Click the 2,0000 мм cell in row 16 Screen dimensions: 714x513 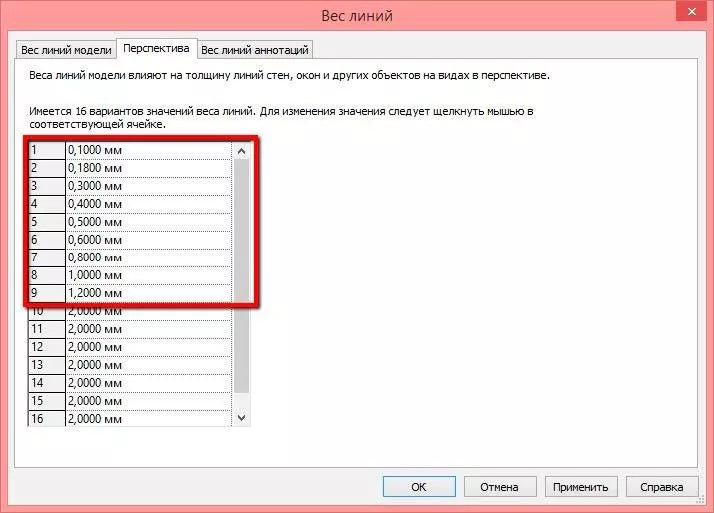147,418
